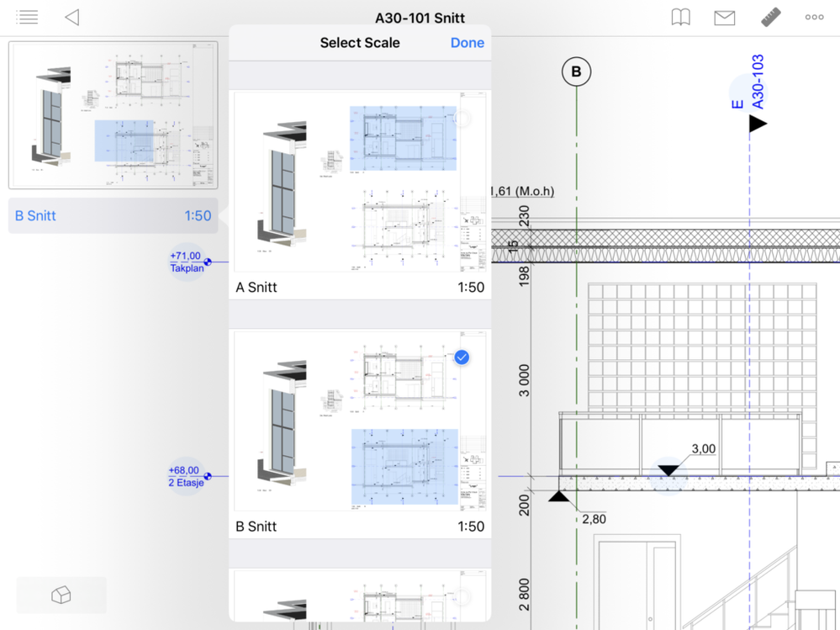Deselect the checkmark on B Snitt scale
The width and height of the screenshot is (840, 630).
click(461, 357)
